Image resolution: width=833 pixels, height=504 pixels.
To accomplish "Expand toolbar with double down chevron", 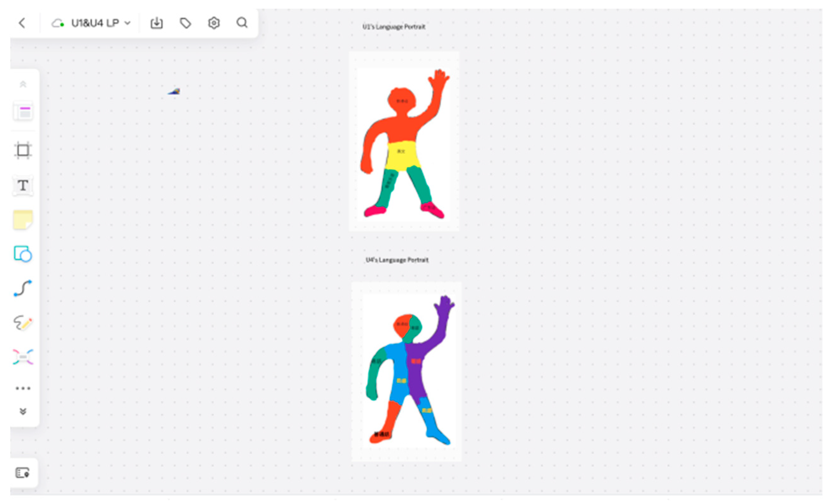I will point(23,411).
